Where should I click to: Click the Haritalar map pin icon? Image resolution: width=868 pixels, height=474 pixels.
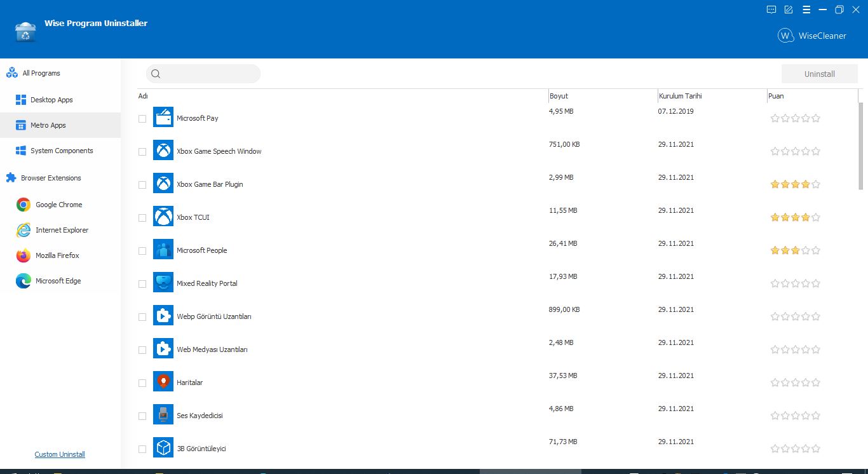coord(163,383)
